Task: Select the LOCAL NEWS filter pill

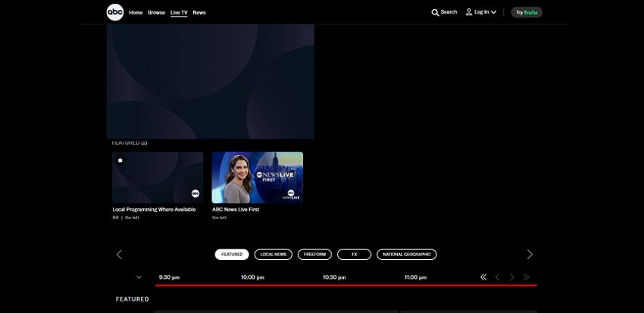Action: [x=273, y=254]
